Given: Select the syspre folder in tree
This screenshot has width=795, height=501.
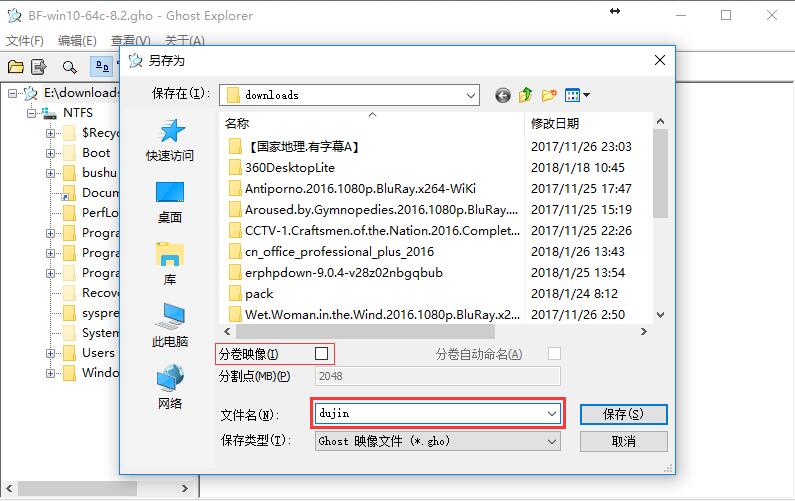Looking at the screenshot, I should pos(93,313).
